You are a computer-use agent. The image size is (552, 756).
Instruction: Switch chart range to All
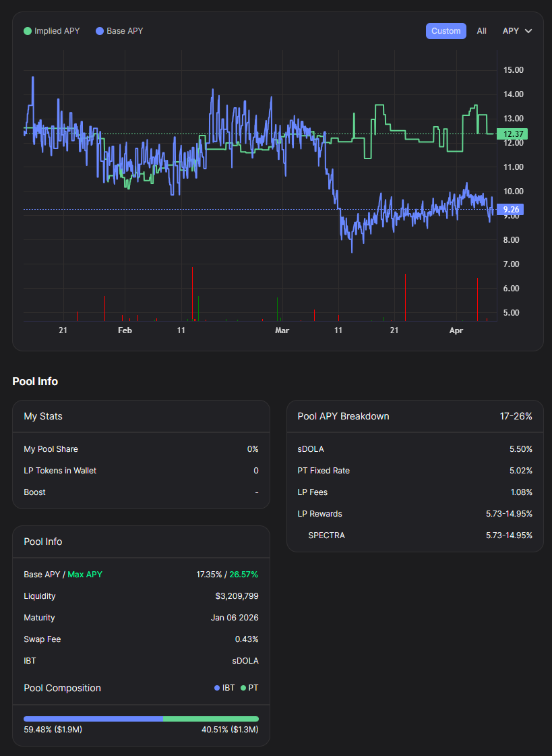tap(481, 31)
